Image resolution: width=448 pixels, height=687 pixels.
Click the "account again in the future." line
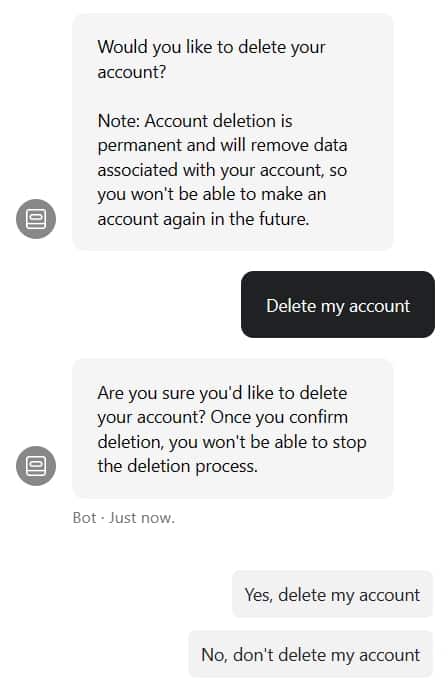click(x=203, y=219)
